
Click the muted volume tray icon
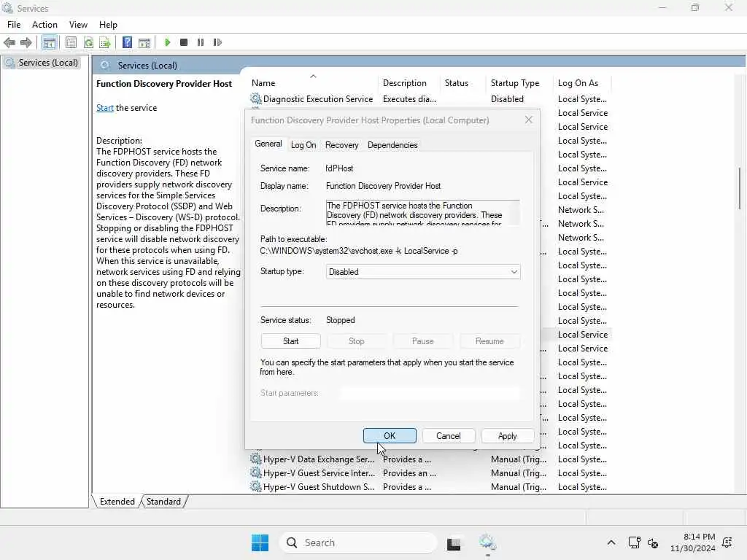653,542
